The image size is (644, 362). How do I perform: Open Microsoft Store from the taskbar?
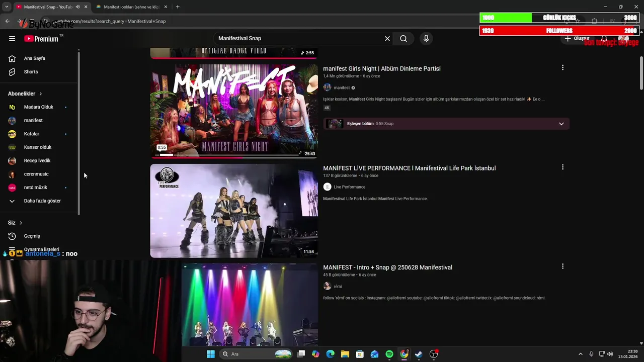click(x=360, y=354)
